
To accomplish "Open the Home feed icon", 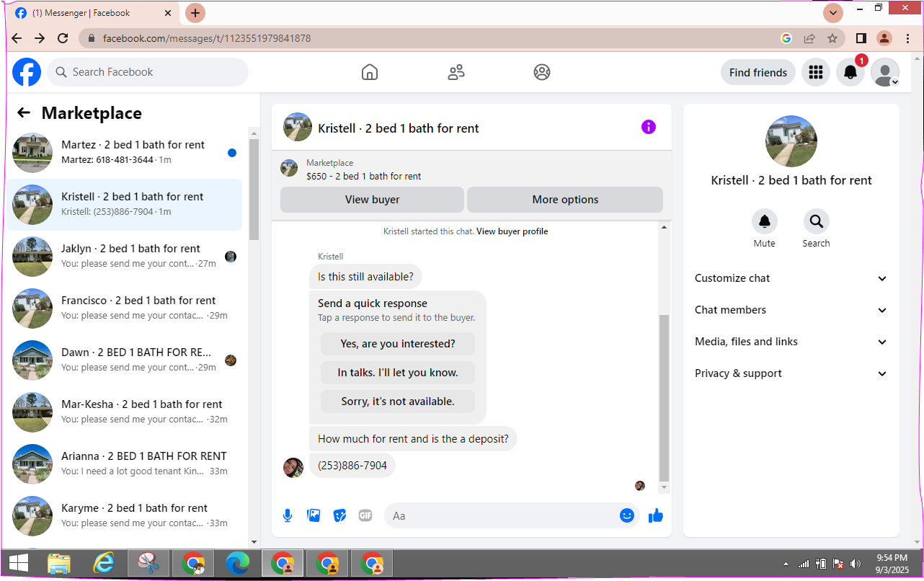I will 370,72.
